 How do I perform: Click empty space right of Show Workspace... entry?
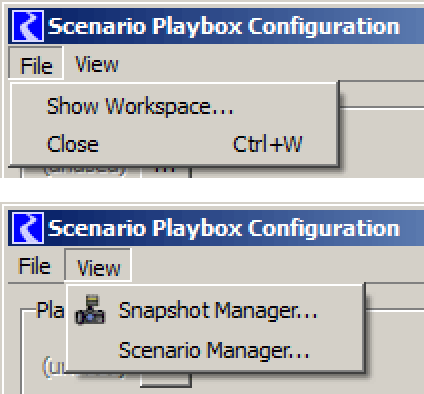click(x=283, y=106)
